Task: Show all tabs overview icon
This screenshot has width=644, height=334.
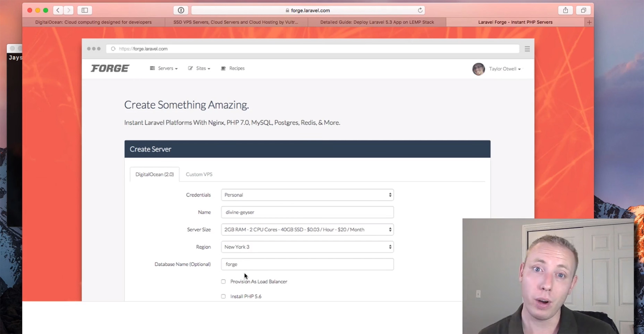Action: (584, 10)
